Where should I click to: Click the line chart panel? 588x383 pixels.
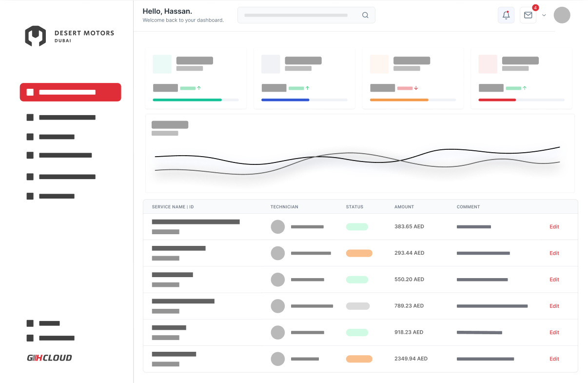click(360, 153)
